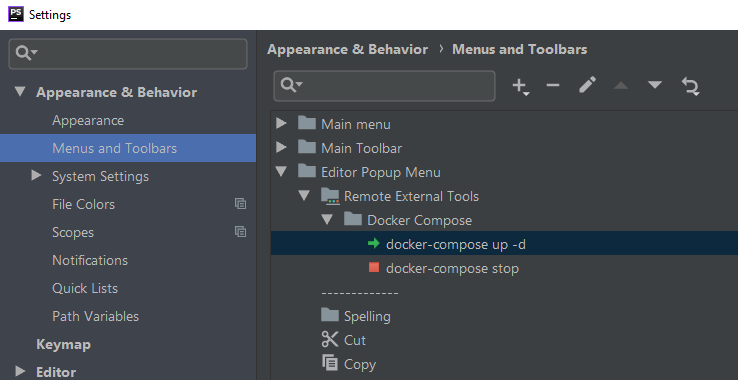Select the 'Main Toolbar' label
Viewport: 738px width, 380px height.
point(361,148)
